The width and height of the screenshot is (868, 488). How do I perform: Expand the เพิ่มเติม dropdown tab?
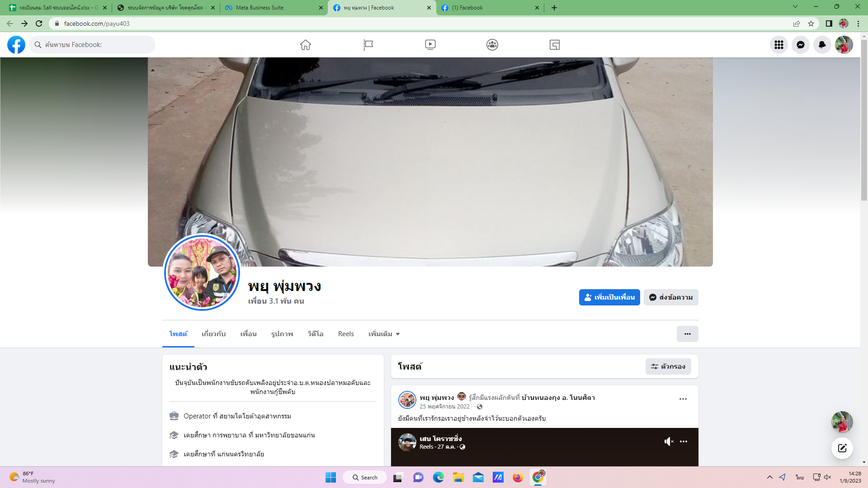384,334
